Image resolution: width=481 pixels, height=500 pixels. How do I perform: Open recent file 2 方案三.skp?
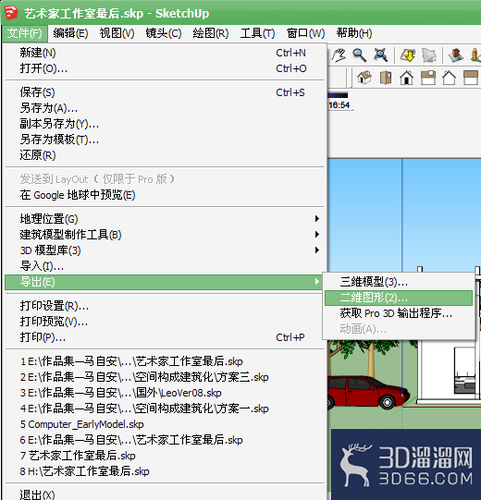click(x=165, y=377)
